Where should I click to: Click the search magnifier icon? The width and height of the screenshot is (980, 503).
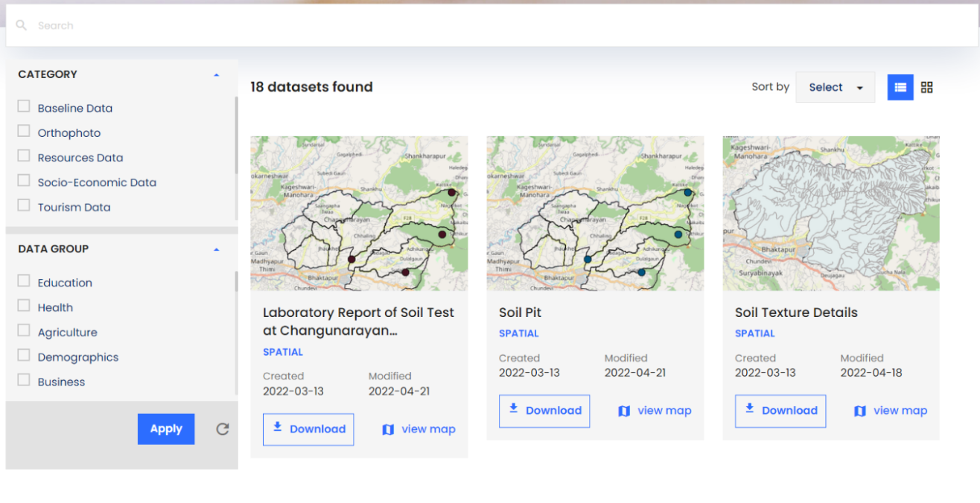(x=21, y=26)
